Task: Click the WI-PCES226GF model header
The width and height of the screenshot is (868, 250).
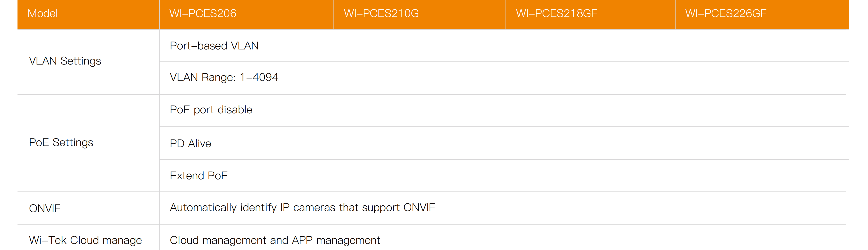Action: click(725, 14)
